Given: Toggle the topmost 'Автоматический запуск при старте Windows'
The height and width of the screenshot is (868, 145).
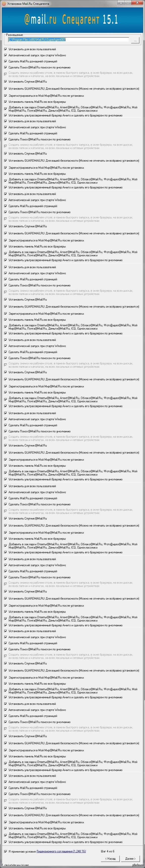Looking at the screenshot, I should [5, 55].
